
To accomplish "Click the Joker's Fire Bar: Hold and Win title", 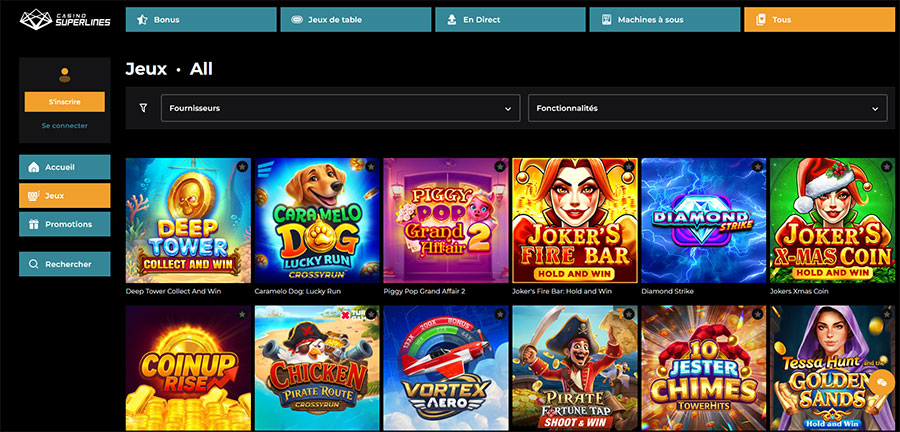I will click(x=562, y=291).
